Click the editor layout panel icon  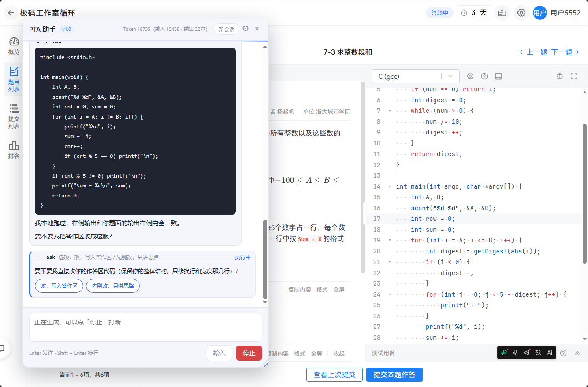(x=499, y=76)
